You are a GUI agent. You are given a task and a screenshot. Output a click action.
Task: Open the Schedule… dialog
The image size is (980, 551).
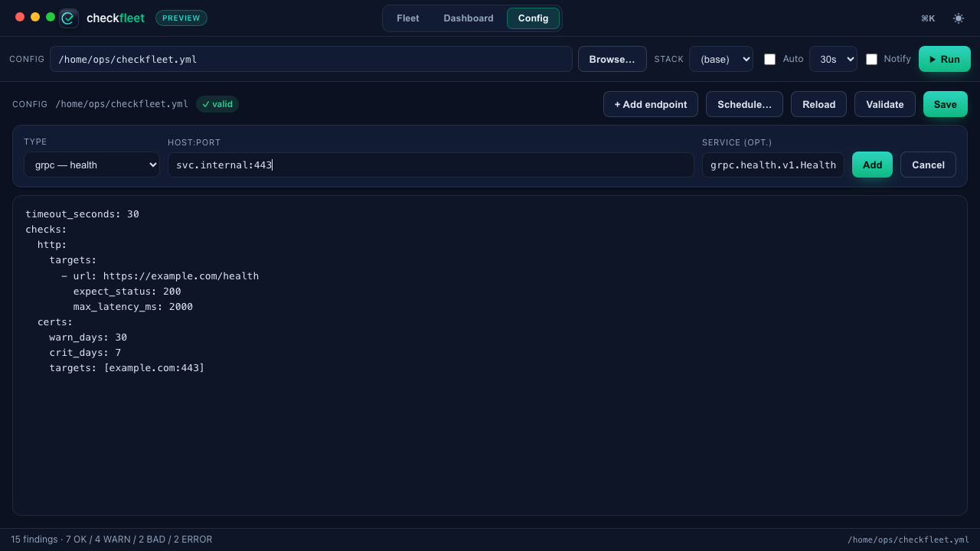(x=744, y=104)
